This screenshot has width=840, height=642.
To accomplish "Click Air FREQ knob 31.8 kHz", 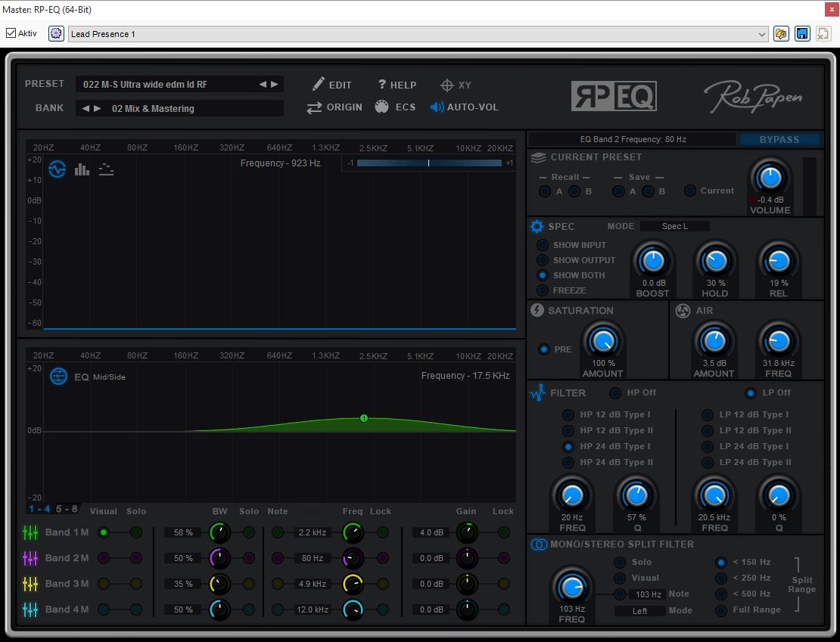I will [x=779, y=341].
